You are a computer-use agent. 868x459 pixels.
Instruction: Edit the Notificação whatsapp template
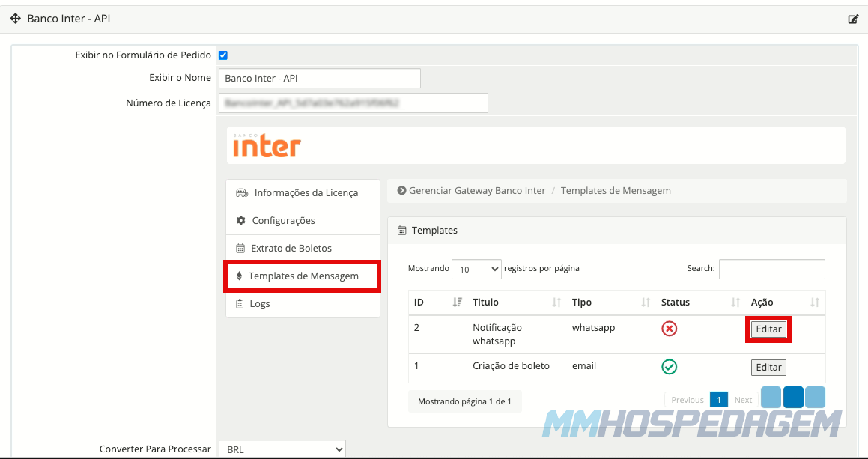tap(768, 329)
